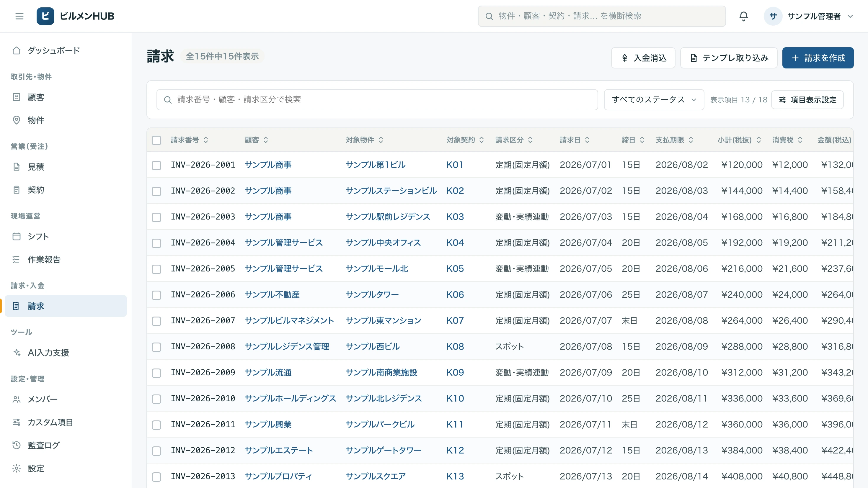Sort by 請求番号 column
Image resolution: width=868 pixels, height=488 pixels.
click(189, 140)
